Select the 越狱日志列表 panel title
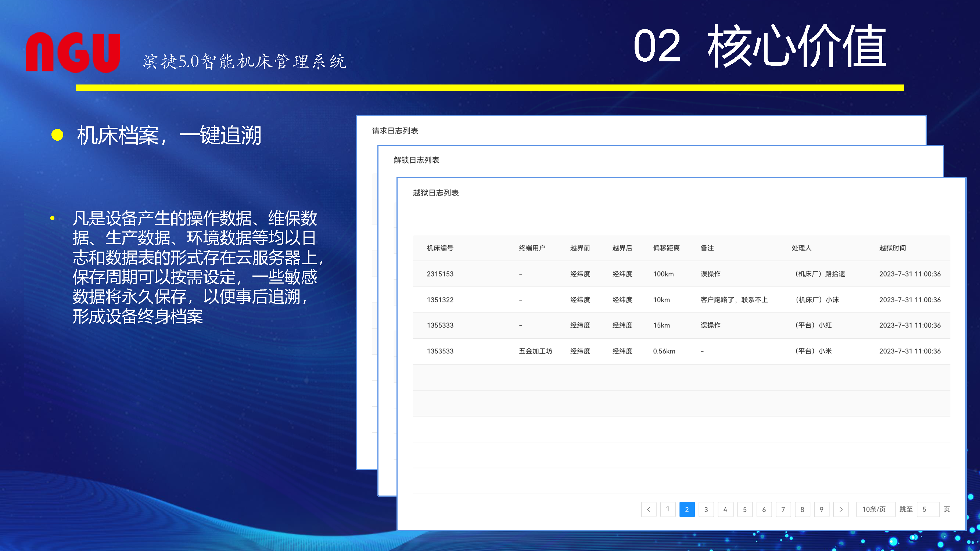This screenshot has height=551, width=980. [436, 193]
